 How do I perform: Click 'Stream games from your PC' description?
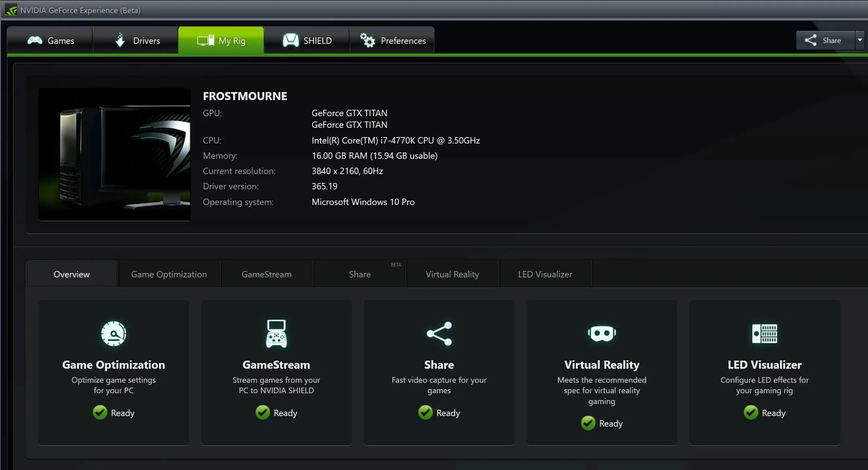pos(276,385)
